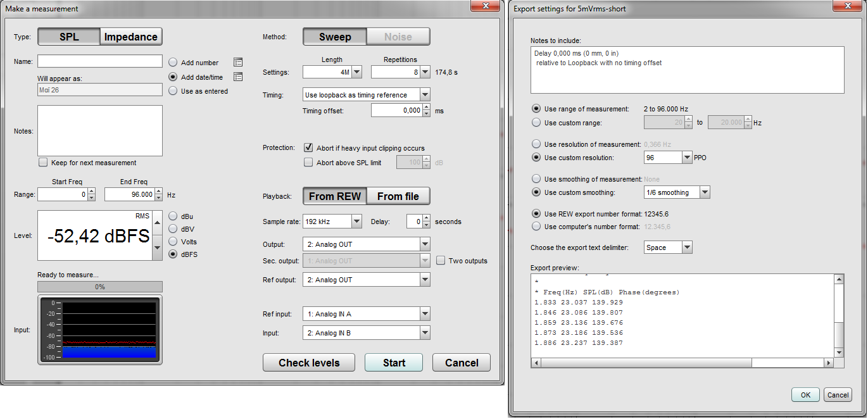Open the Output device dropdown
The image size is (868, 419).
tap(425, 244)
